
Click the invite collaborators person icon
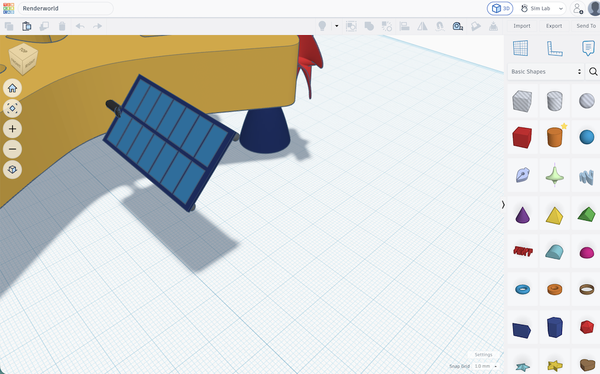click(x=577, y=8)
